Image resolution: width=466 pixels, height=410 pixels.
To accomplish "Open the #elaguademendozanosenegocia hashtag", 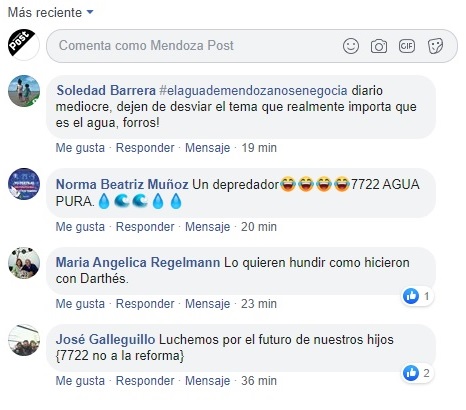I will pos(253,90).
